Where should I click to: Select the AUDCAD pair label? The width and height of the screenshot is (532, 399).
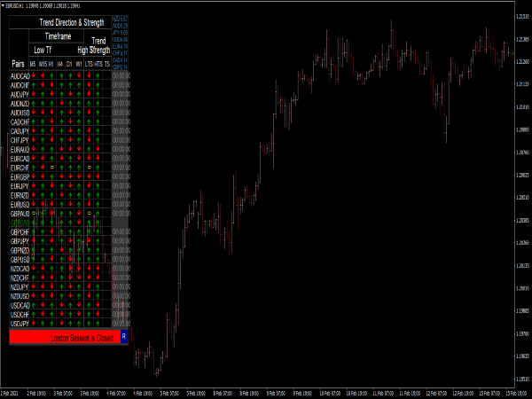click(20, 75)
